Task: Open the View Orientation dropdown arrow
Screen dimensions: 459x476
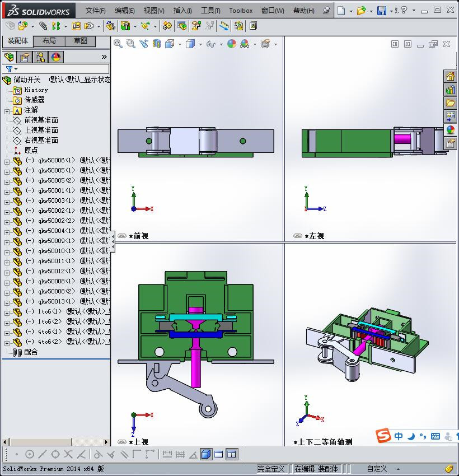Action: click(180, 45)
